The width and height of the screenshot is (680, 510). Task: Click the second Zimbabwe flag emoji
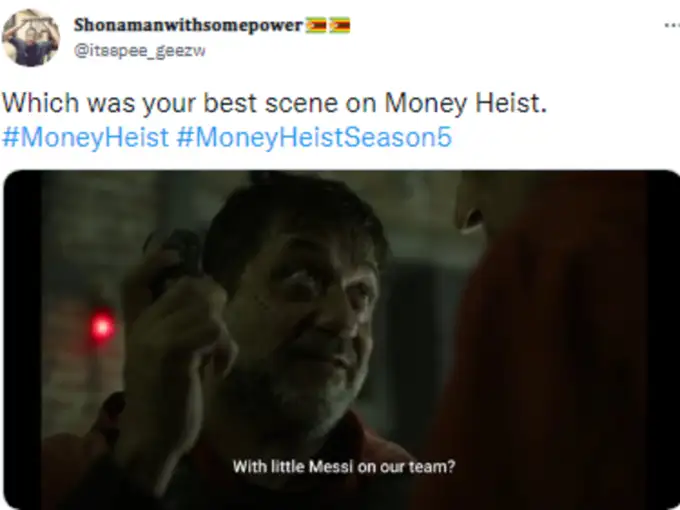340,25
